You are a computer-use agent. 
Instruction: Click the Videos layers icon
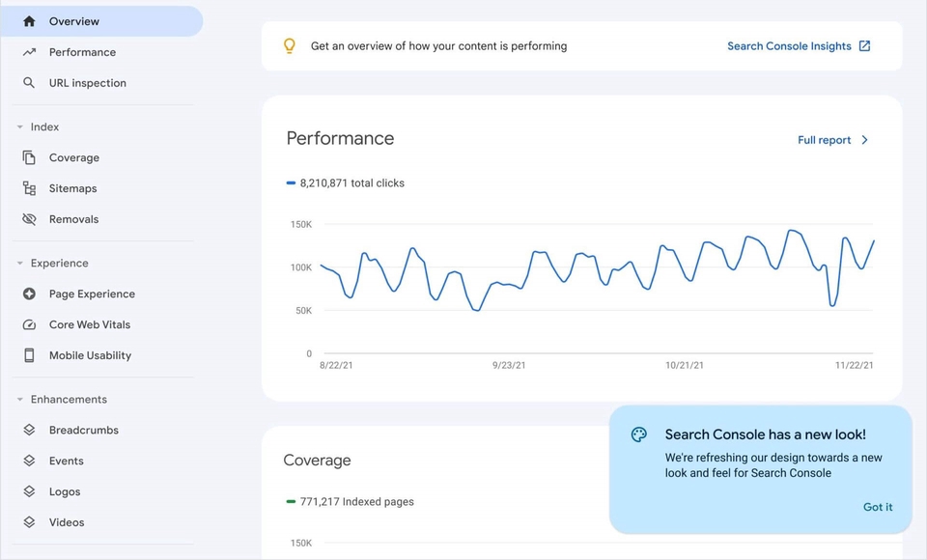[x=29, y=522]
